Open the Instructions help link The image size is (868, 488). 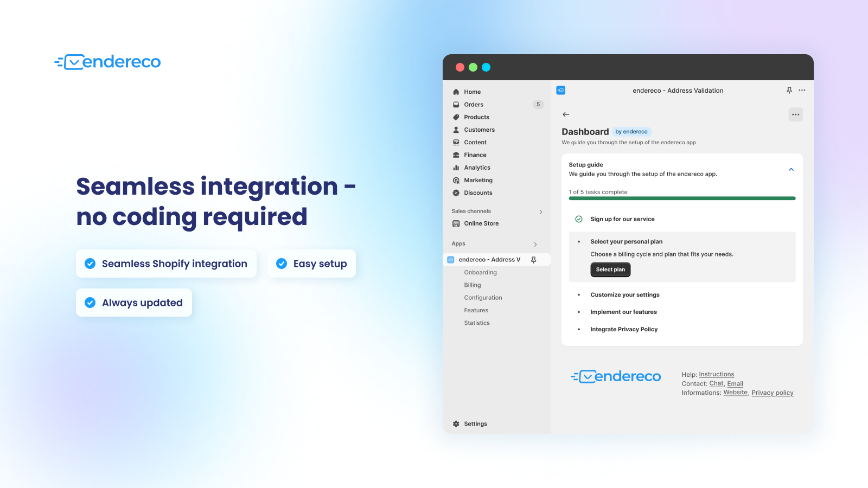(x=716, y=375)
